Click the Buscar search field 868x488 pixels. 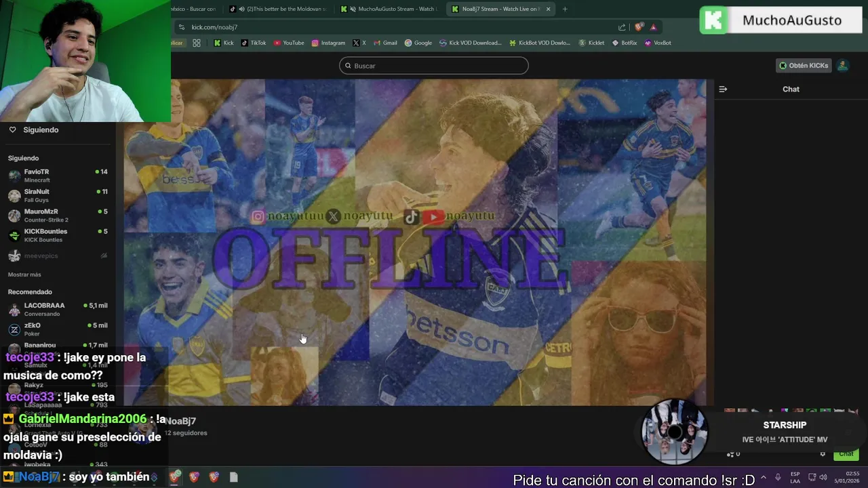(433, 66)
